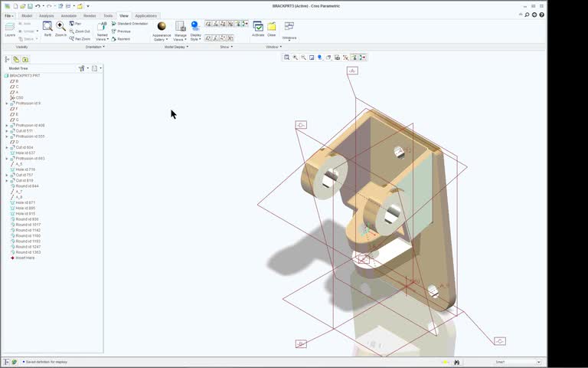Select Round id 844 in model tree

pyautogui.click(x=24, y=186)
